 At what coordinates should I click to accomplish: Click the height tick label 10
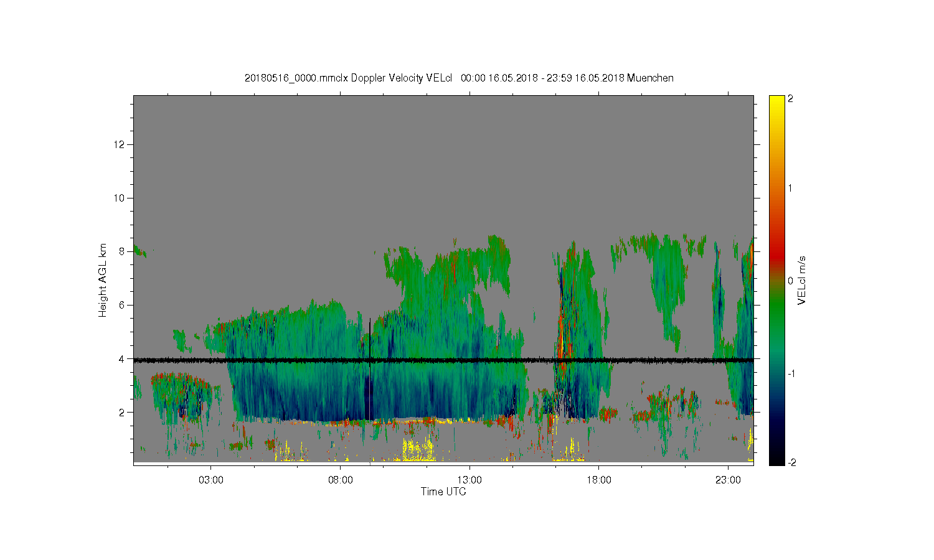point(120,198)
